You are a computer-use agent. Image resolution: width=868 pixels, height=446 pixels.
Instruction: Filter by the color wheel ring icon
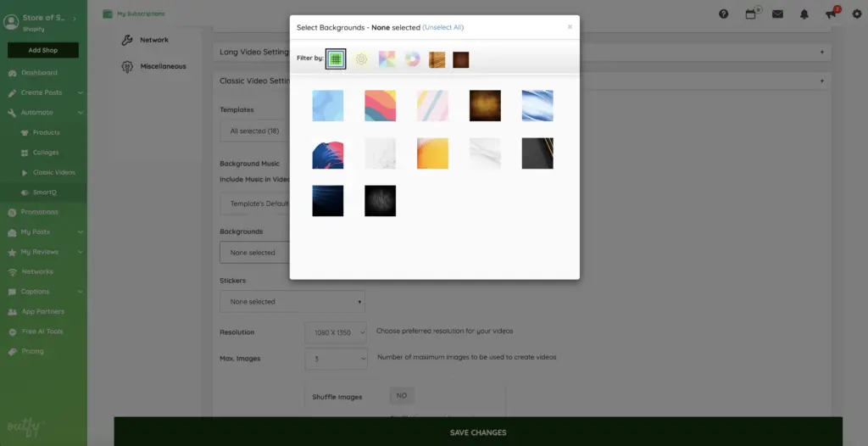pos(412,59)
